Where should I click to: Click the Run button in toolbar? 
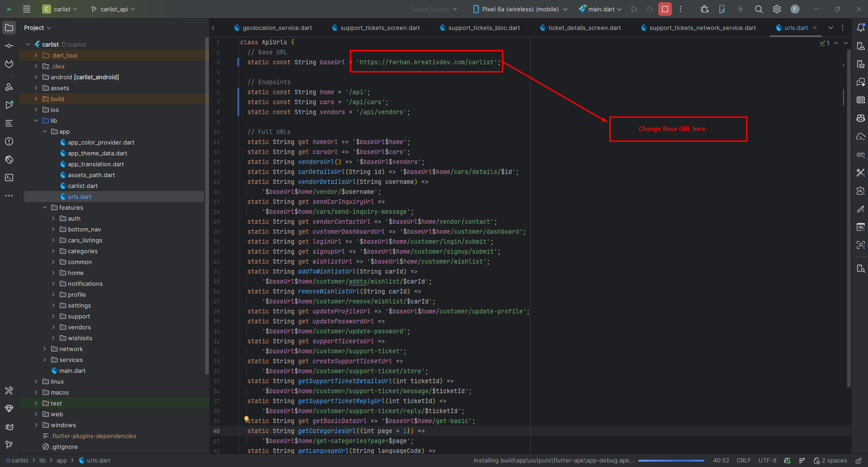[x=634, y=9]
